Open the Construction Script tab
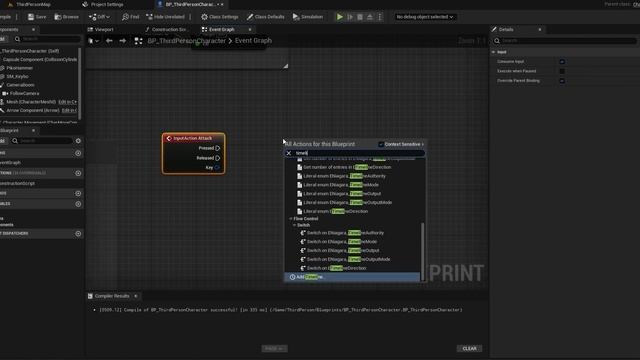Viewport: 640px width, 360px height. (166, 29)
